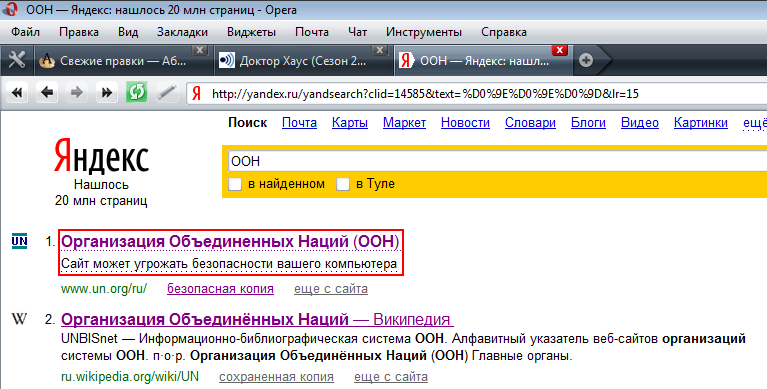Click the Yandex favicon in address bar
767x389 pixels.
click(197, 93)
